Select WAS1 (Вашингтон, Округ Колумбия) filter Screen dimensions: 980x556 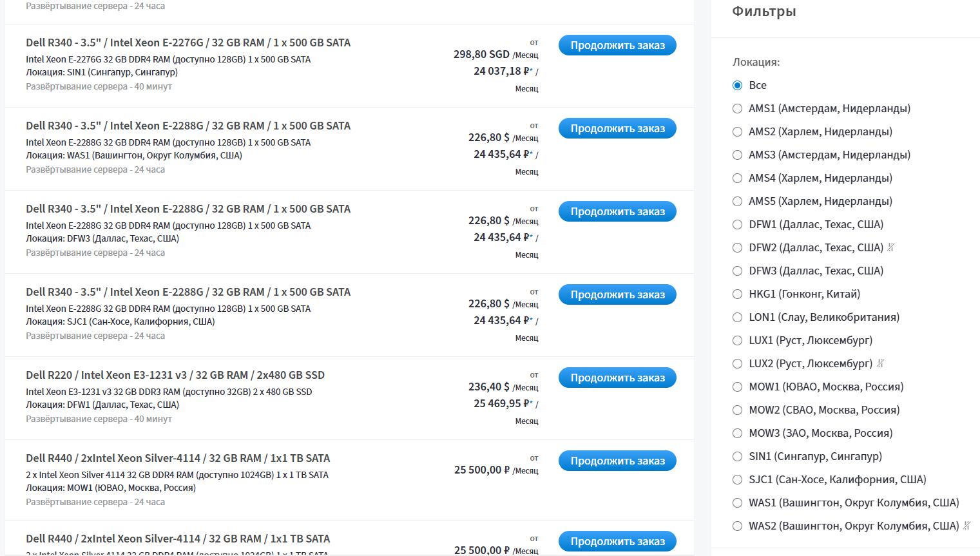click(737, 503)
